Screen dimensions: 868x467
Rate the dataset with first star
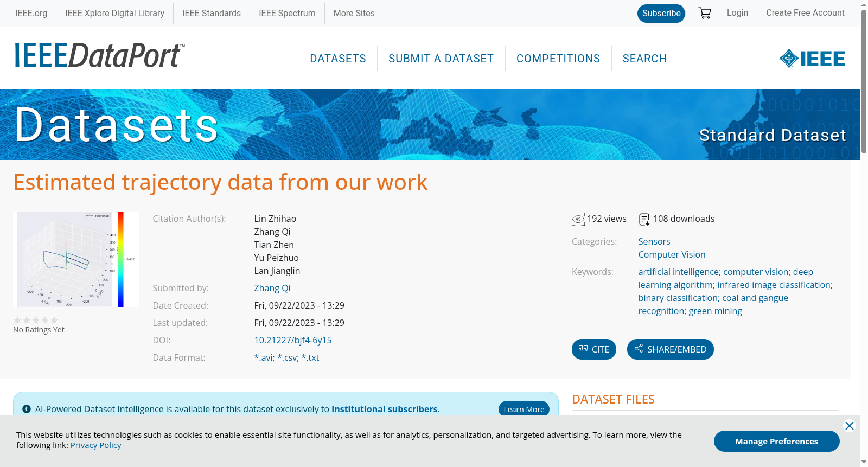coord(17,320)
